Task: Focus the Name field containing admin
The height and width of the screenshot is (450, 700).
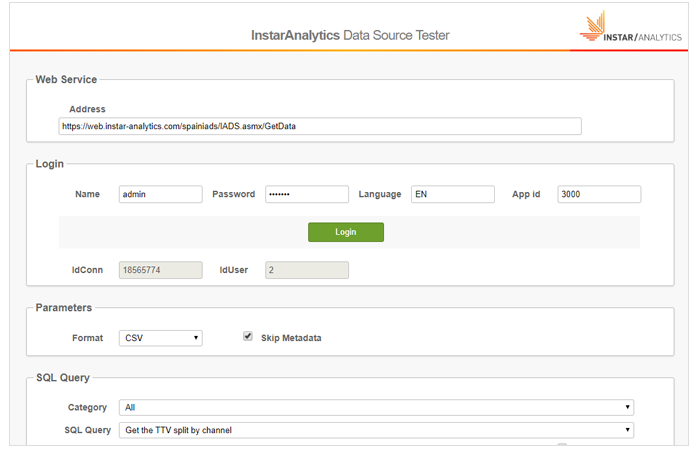Action: (160, 194)
